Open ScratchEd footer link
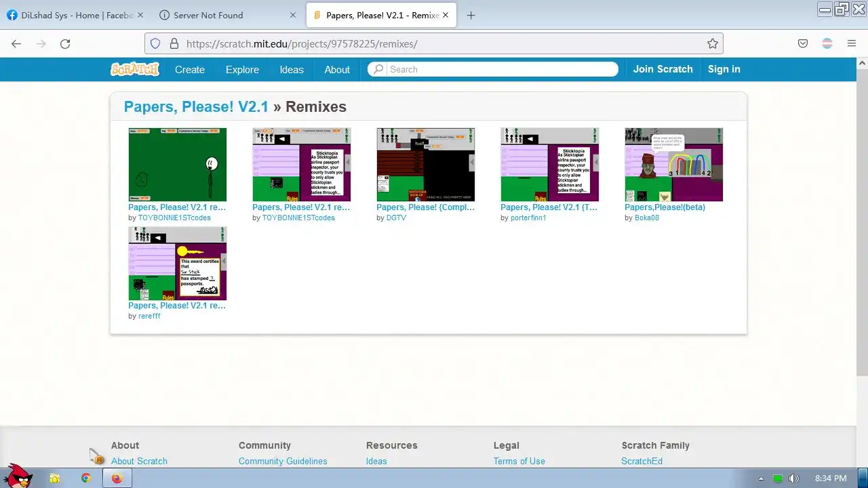Screen dimensions: 868x488 (642, 461)
